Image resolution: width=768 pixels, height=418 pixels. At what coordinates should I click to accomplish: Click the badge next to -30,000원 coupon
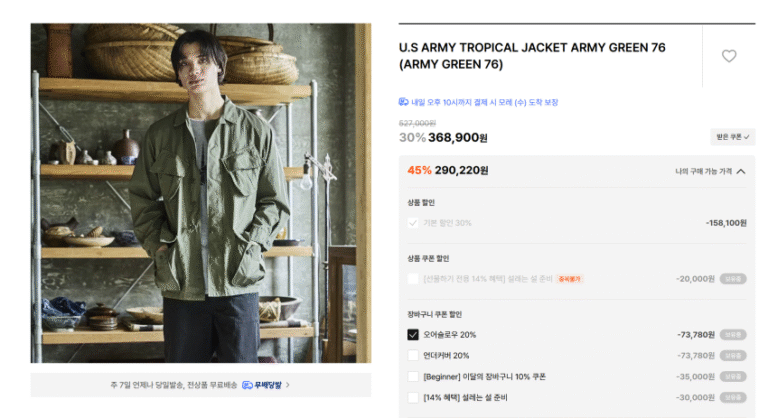(x=734, y=398)
